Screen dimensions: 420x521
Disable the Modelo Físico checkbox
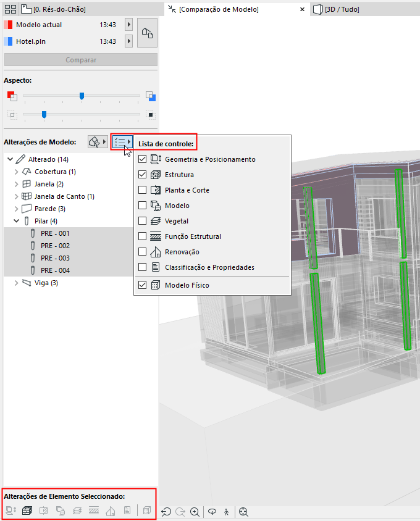142,285
